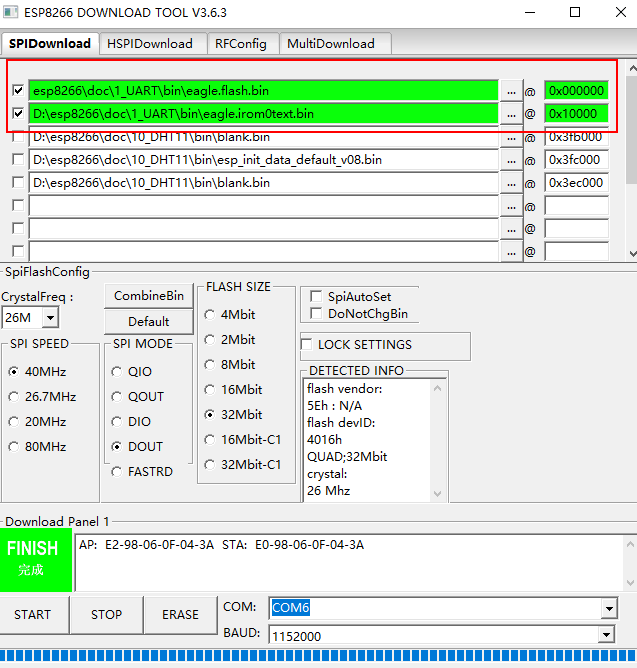Click the AP and STA MAC address text
637x668 pixels.
(x=222, y=545)
